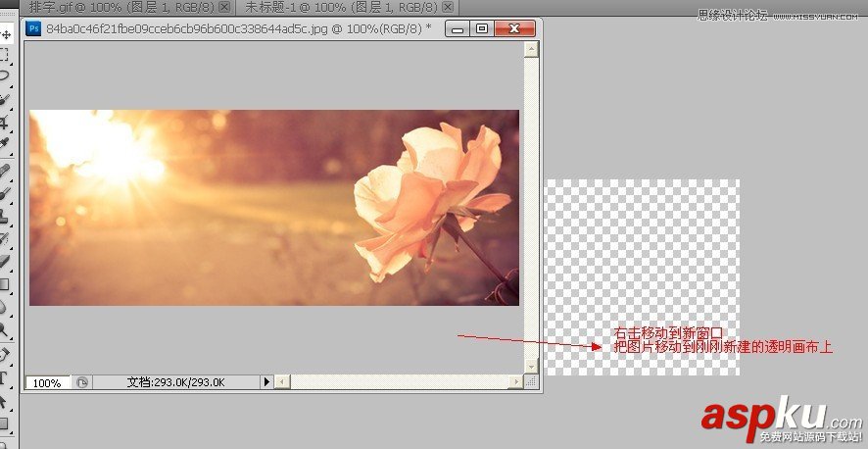
Task: Select the Crop tool
Action: (x=5, y=122)
